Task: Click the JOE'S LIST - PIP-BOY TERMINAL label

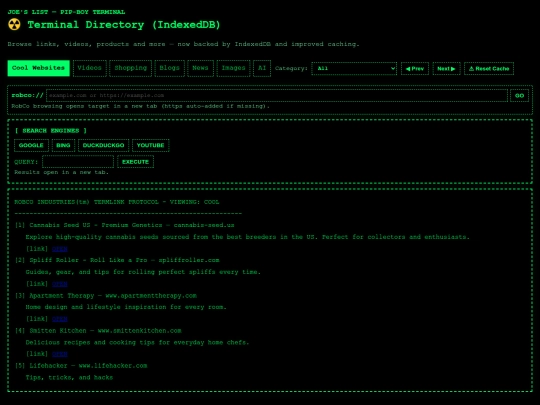Action: (66, 12)
